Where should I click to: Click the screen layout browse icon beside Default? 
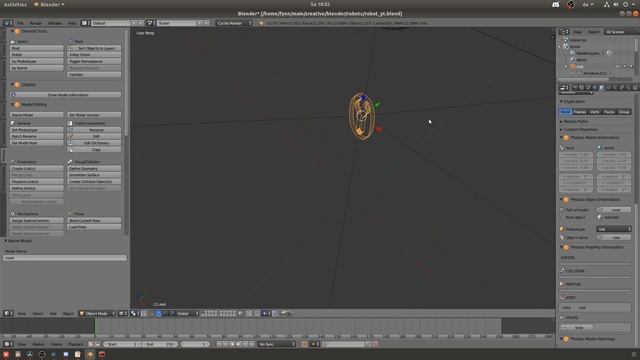pyautogui.click(x=85, y=23)
